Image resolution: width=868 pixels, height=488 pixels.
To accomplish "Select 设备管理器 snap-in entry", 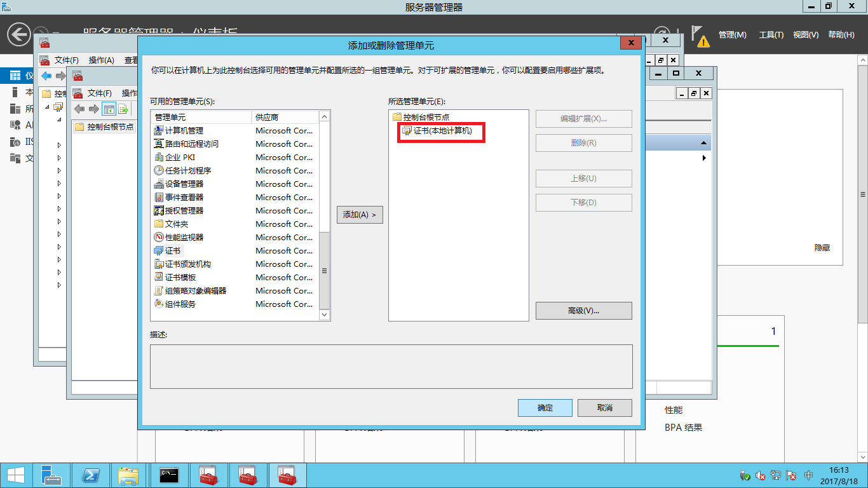I will 184,184.
